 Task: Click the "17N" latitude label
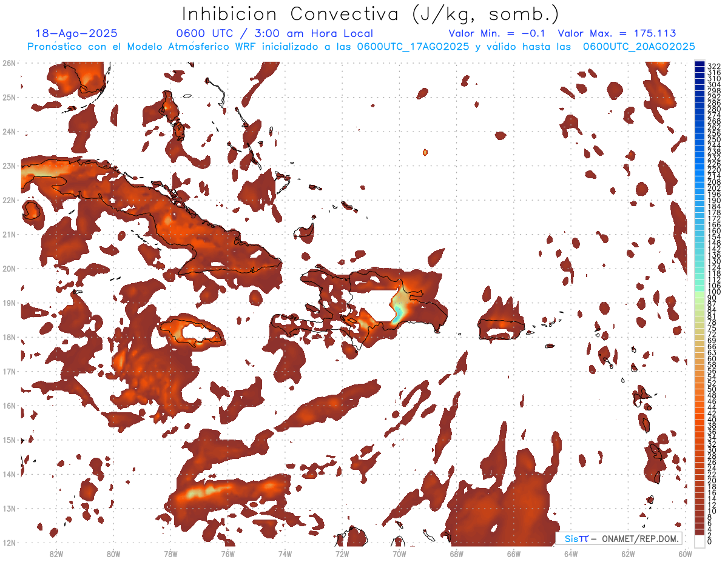point(8,371)
